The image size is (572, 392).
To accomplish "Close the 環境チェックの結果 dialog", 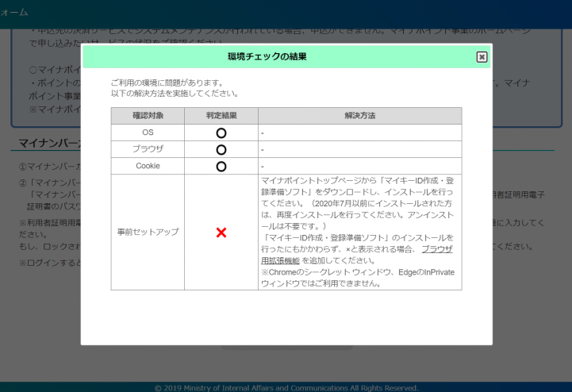I will pyautogui.click(x=482, y=56).
